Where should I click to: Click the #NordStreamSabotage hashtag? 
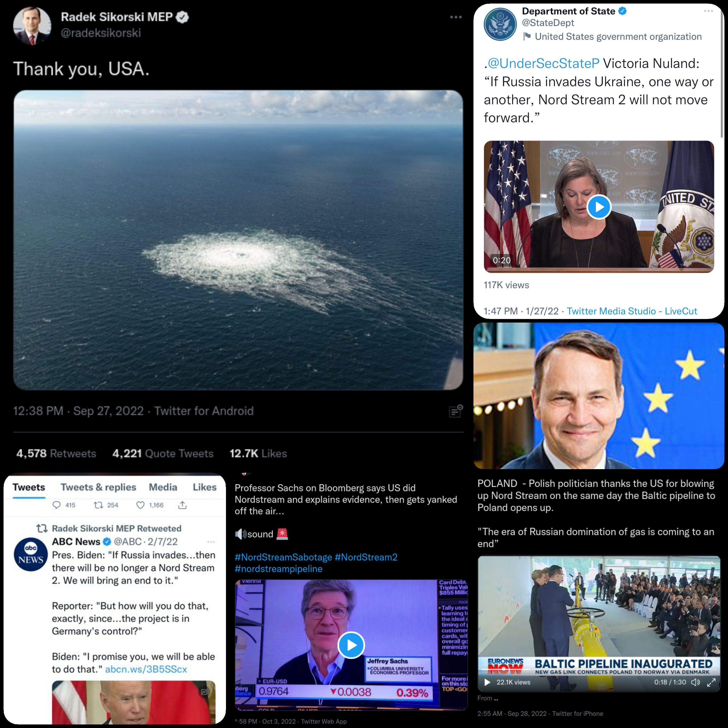click(x=283, y=557)
